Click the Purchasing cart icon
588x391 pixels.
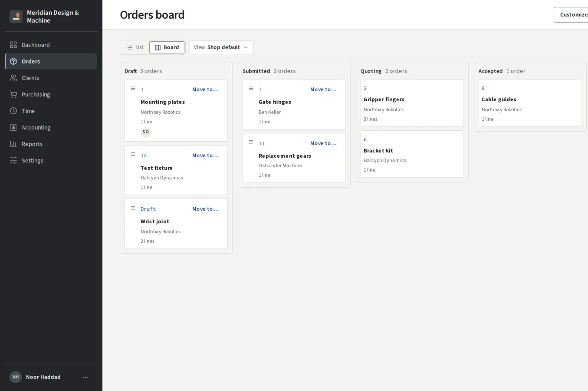point(13,94)
